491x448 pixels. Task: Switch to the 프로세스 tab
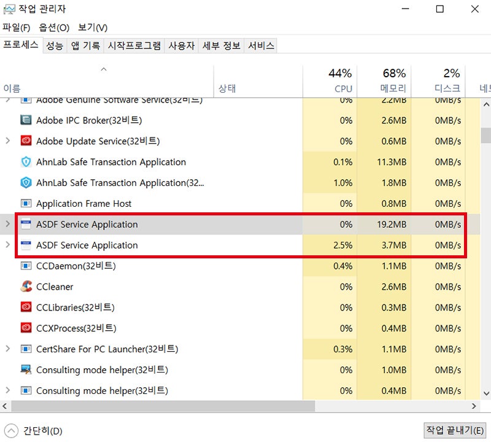21,45
